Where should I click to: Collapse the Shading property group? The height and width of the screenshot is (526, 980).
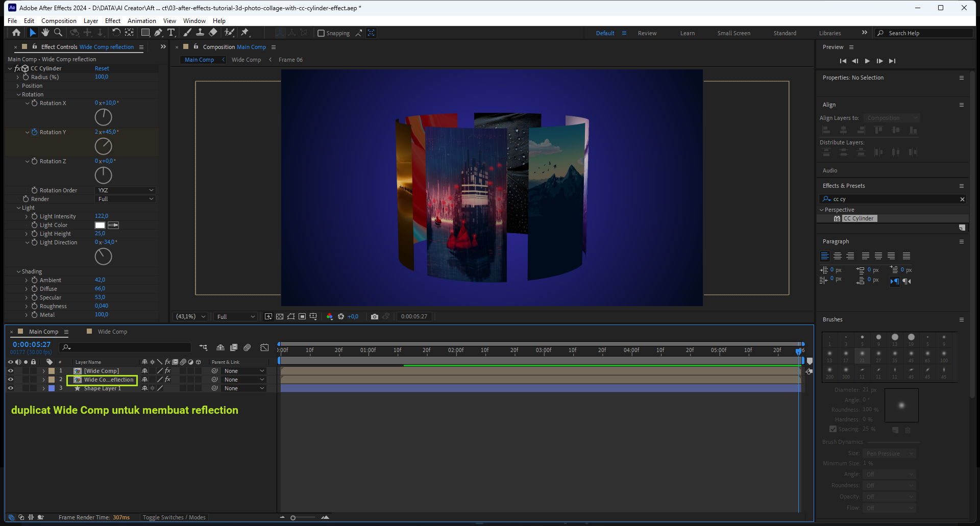point(19,272)
